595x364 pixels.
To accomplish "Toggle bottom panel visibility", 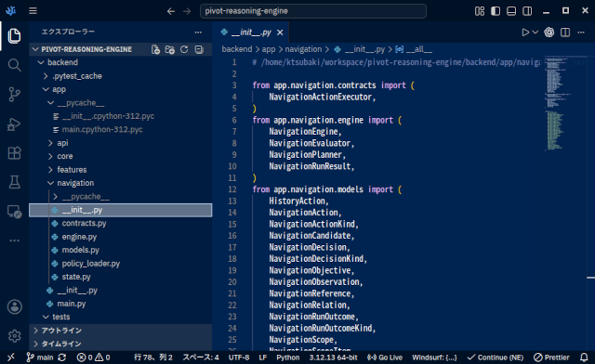I will pos(511,11).
